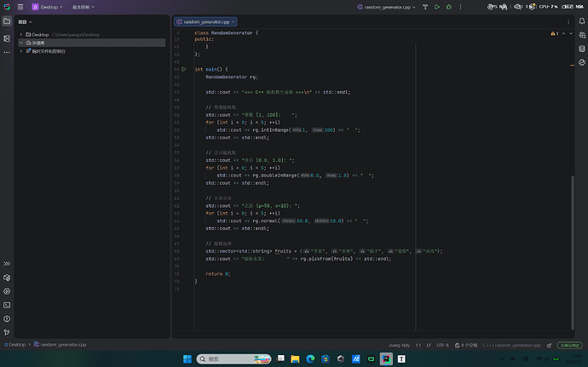Run random_generator.cpp with green play button

[x=437, y=7]
